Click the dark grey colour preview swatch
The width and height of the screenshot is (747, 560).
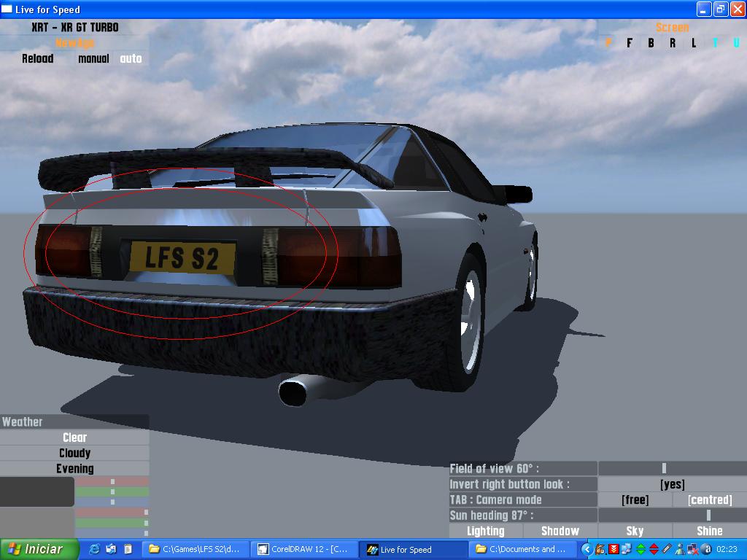(37, 491)
